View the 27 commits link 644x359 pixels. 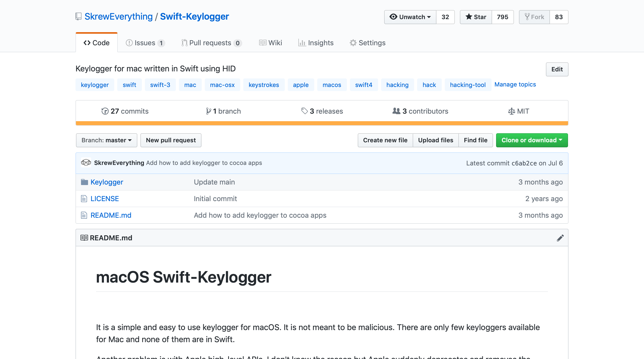tap(125, 111)
